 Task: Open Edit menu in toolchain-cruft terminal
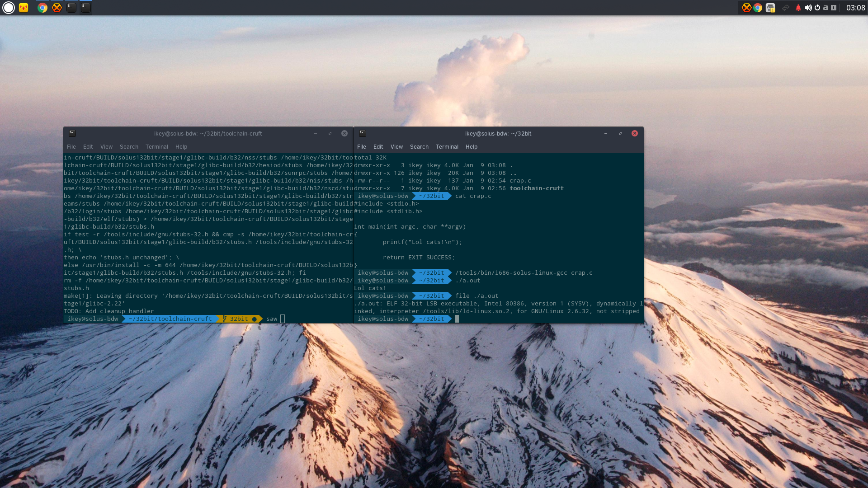(88, 147)
